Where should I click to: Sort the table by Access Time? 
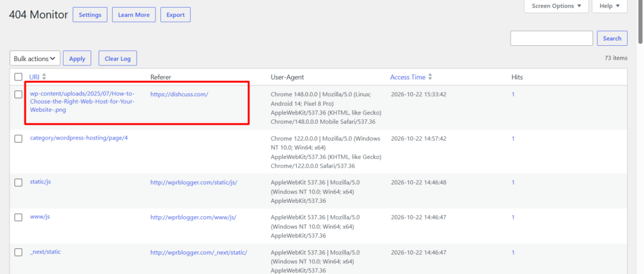click(x=408, y=77)
